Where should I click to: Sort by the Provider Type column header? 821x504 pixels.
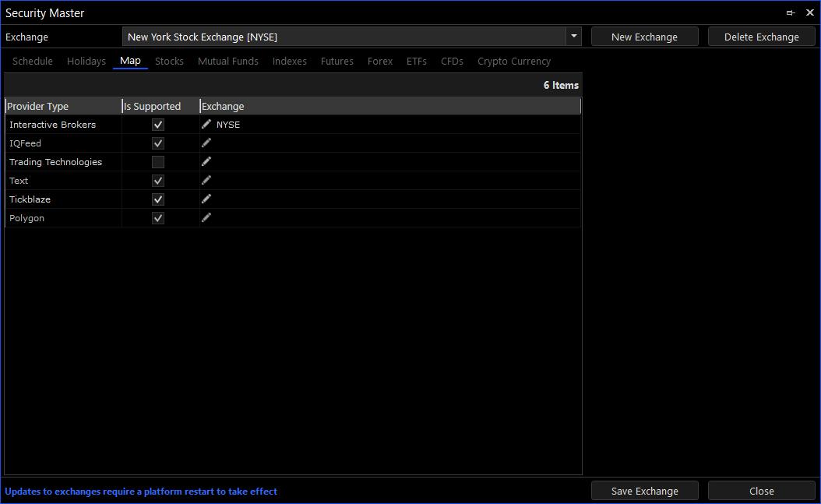coord(62,106)
